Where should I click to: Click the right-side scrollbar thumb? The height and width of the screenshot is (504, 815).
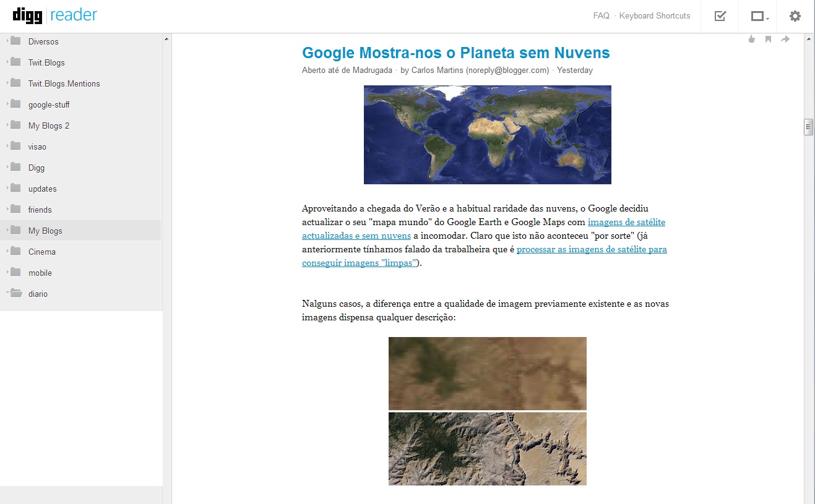tap(808, 126)
